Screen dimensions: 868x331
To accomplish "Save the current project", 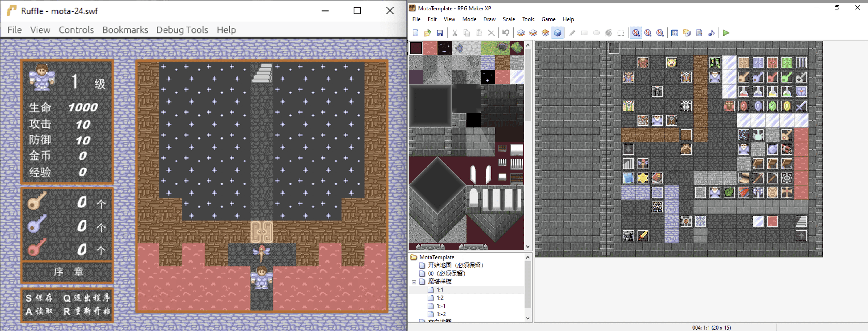I will click(x=439, y=33).
